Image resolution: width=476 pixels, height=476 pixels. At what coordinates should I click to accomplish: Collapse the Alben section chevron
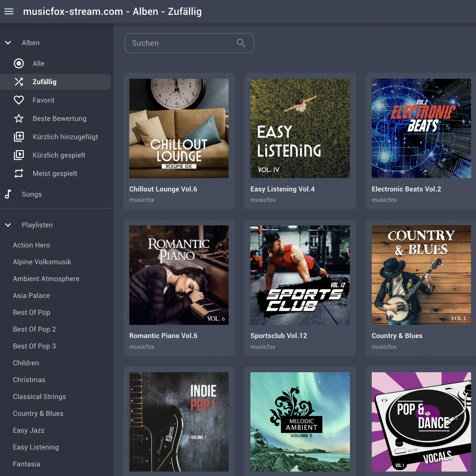[8, 43]
